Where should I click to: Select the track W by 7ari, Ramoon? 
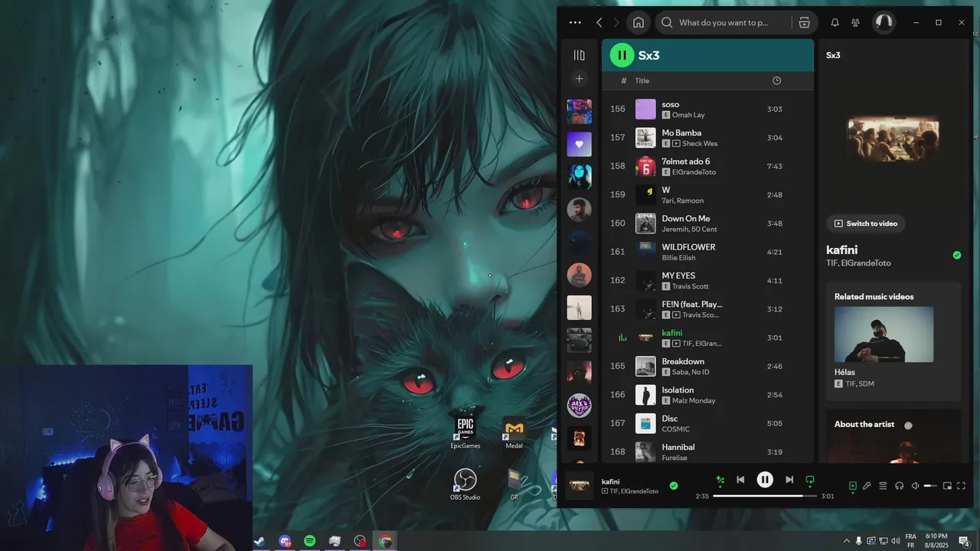click(x=707, y=195)
